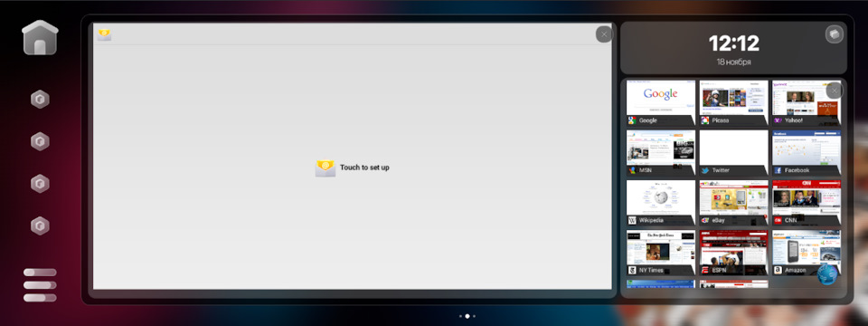Open the Wikipedia bookmark thumbnail

(x=660, y=203)
